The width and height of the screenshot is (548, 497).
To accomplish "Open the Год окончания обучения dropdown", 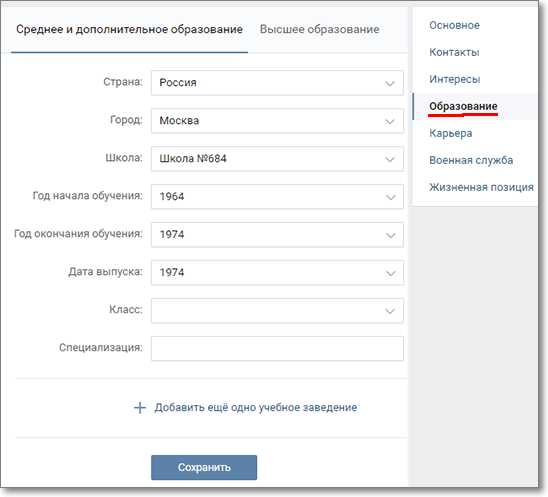I will click(277, 235).
